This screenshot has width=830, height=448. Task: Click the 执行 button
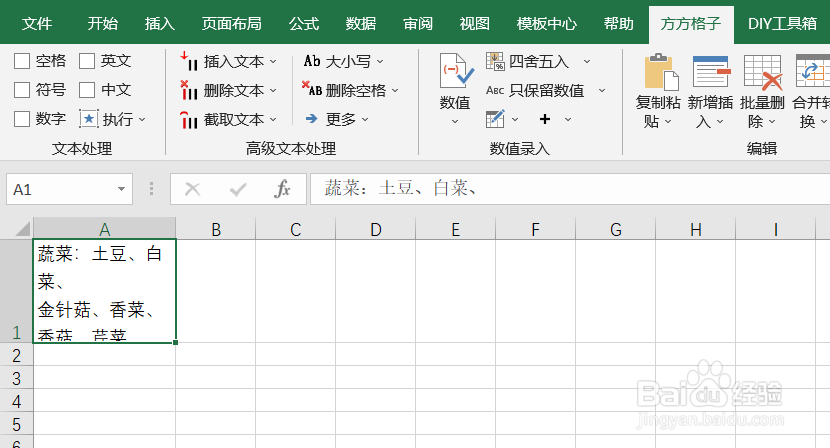112,119
